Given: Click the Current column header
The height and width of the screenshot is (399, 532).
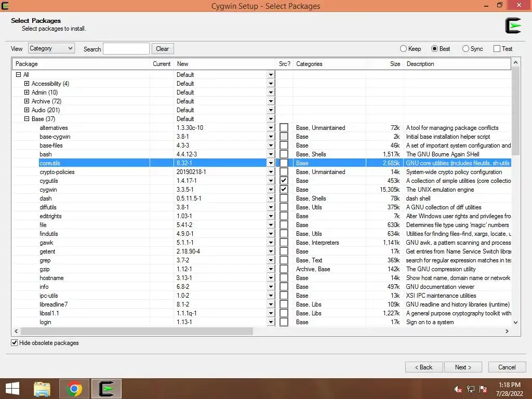Looking at the screenshot, I should click(162, 64).
